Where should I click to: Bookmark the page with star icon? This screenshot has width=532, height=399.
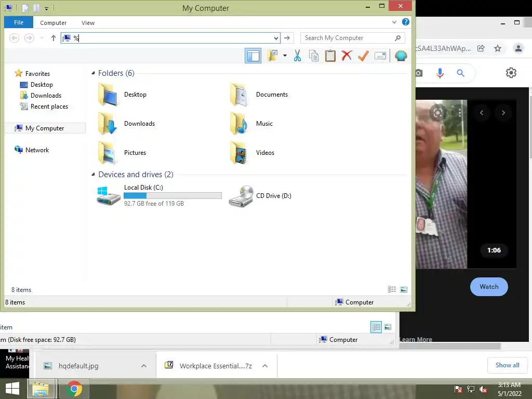point(498,48)
